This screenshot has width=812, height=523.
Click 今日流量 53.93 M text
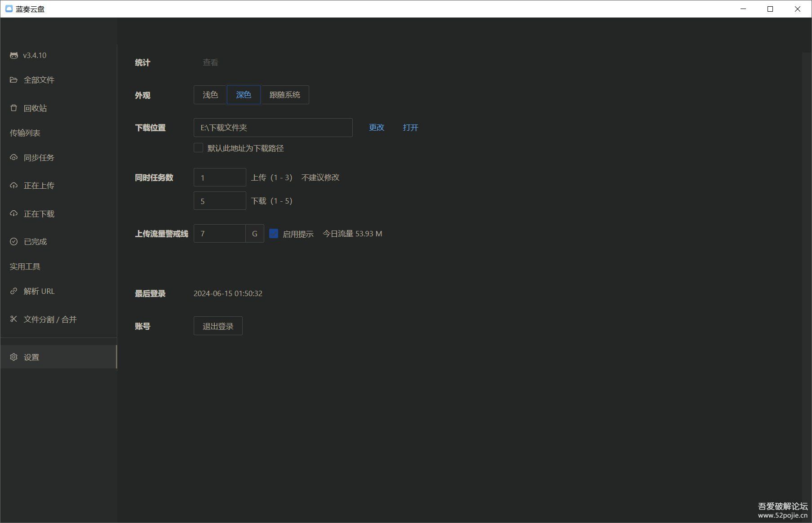point(352,234)
